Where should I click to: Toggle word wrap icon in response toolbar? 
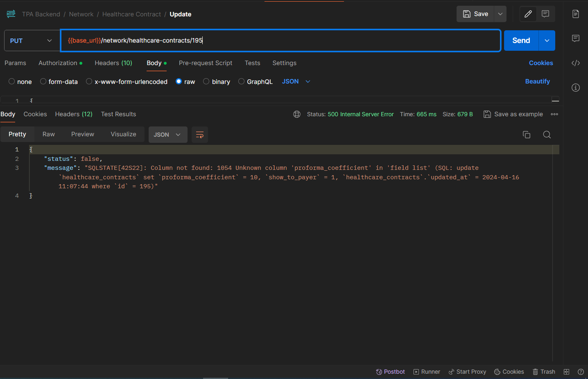click(200, 135)
